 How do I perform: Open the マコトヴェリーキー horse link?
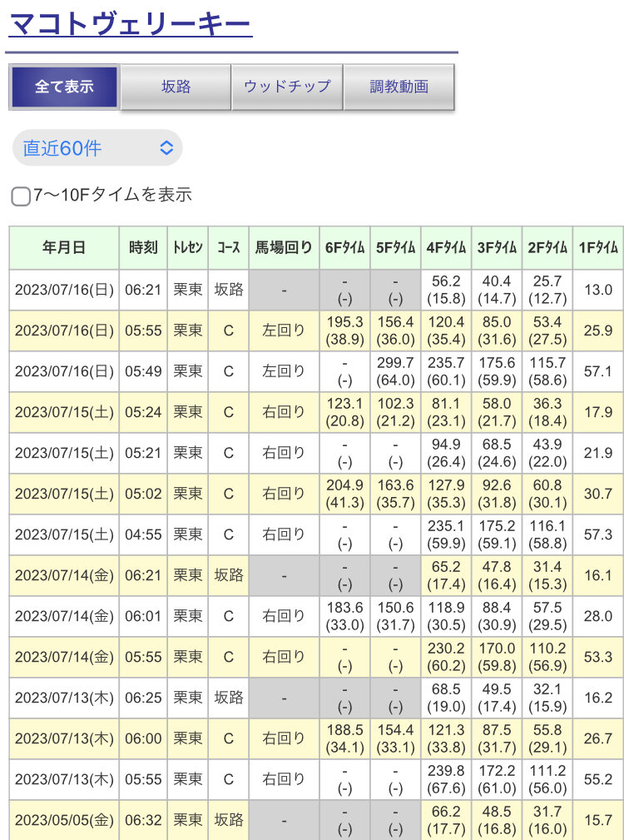(131, 24)
